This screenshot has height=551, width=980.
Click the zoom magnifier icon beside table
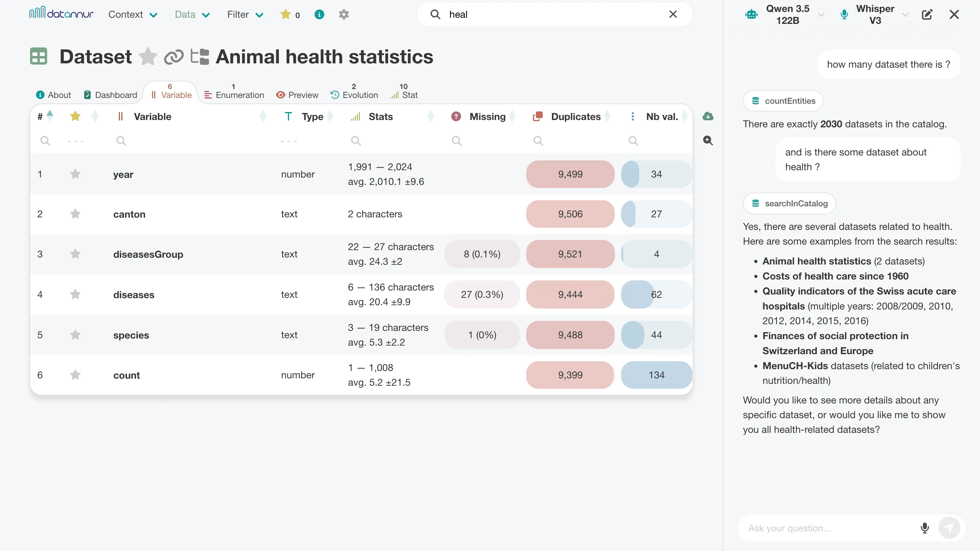pos(708,140)
